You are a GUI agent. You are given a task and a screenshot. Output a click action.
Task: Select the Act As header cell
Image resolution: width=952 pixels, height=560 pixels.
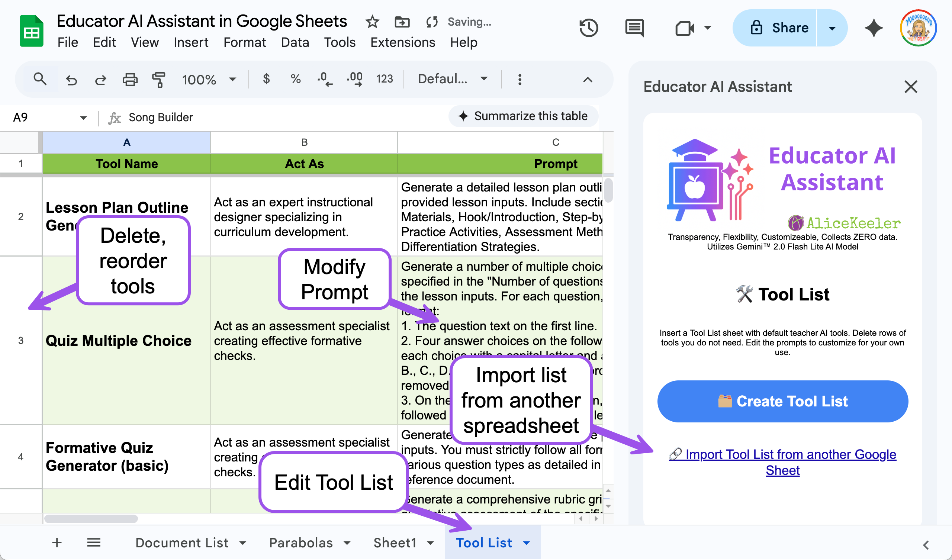click(304, 164)
